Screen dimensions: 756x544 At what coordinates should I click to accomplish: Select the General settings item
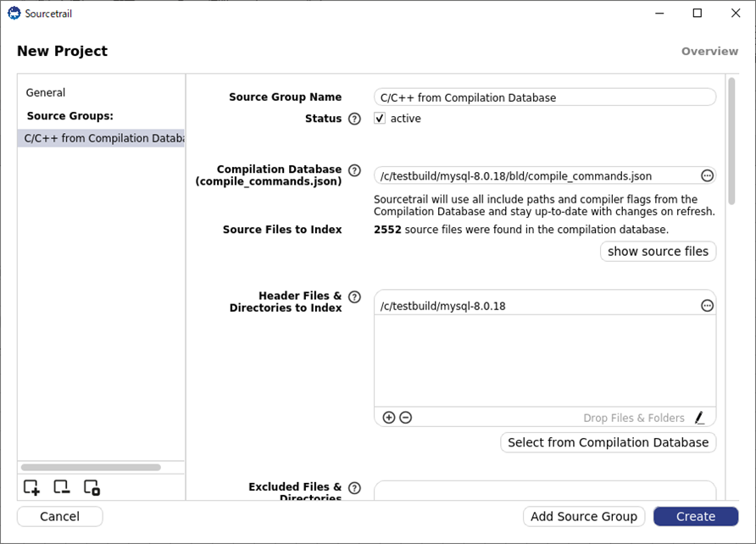(46, 92)
